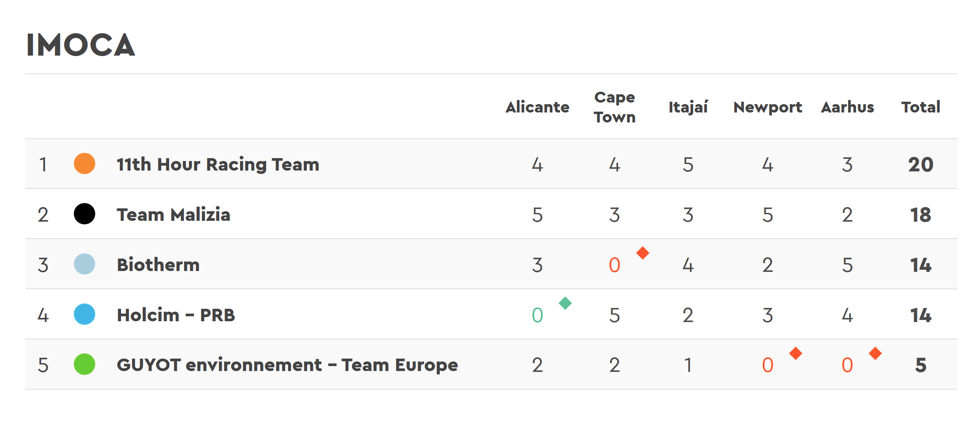
Task: Click the IMOCA heading
Action: tap(81, 45)
